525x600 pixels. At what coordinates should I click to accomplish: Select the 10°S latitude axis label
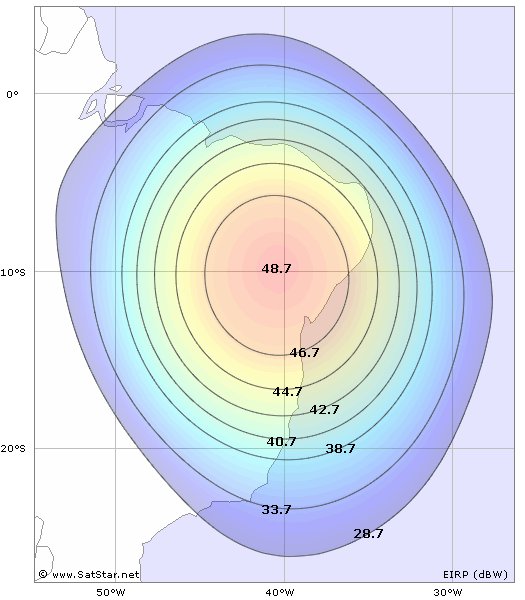click(13, 272)
